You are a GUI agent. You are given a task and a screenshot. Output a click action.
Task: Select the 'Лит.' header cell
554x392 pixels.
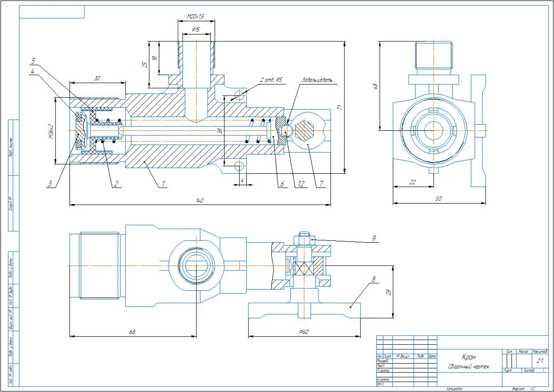(509, 351)
